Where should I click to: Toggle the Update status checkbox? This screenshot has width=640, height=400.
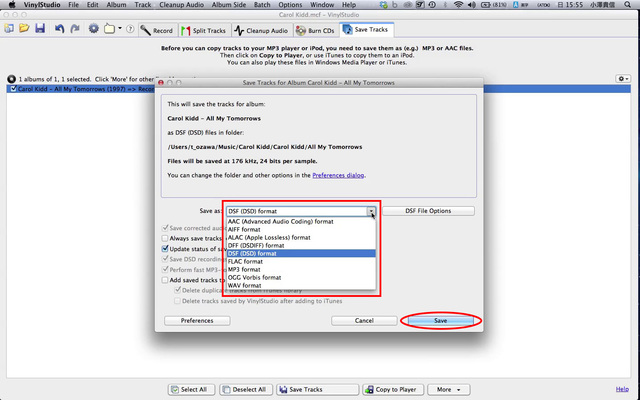(x=165, y=249)
